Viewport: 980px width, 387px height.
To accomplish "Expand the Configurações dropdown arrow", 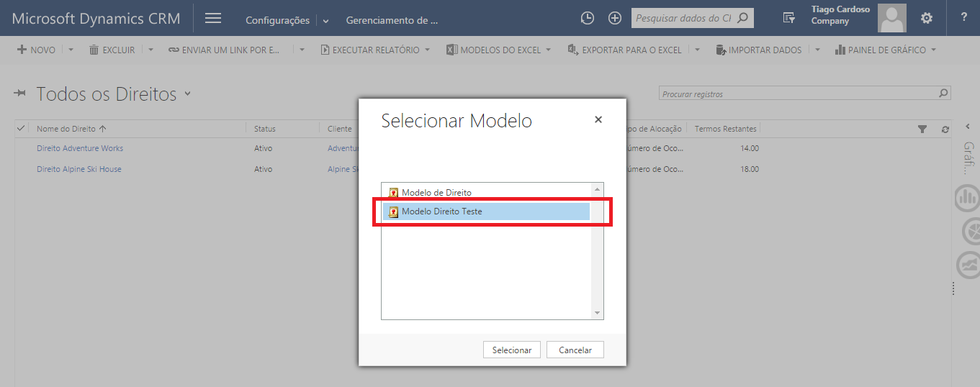I will 325,21.
